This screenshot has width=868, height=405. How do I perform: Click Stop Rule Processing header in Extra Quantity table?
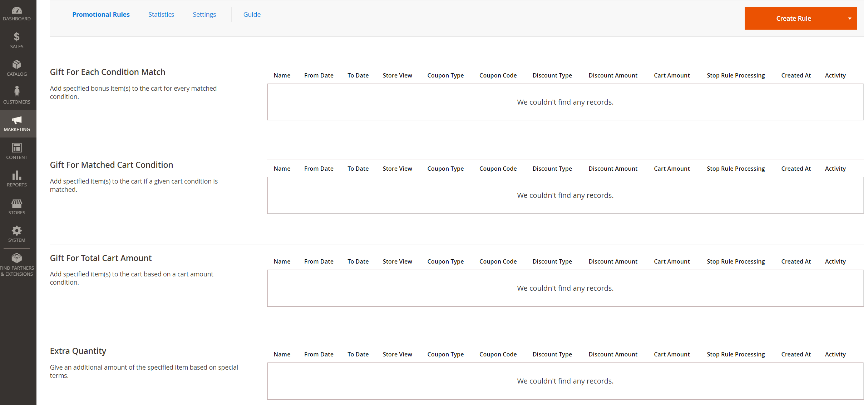(x=736, y=354)
